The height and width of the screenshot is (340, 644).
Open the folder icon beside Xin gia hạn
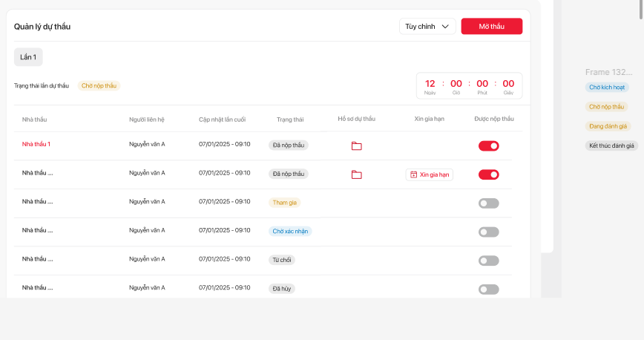(x=356, y=174)
